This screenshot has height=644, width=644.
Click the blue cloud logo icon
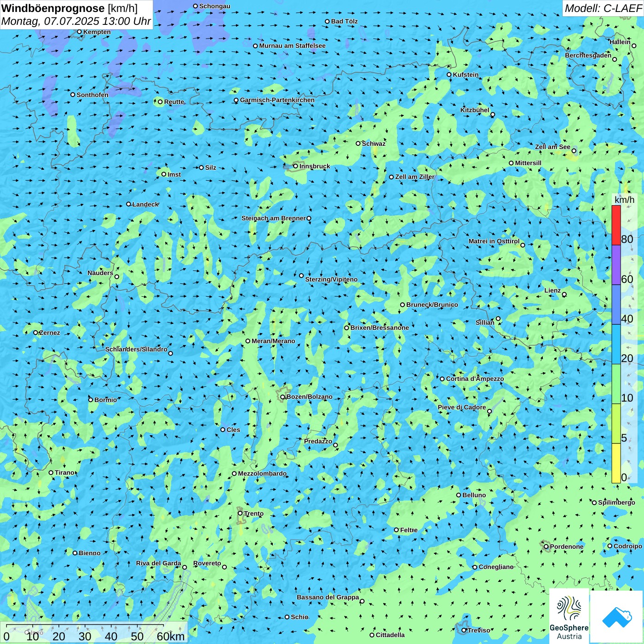(x=617, y=617)
